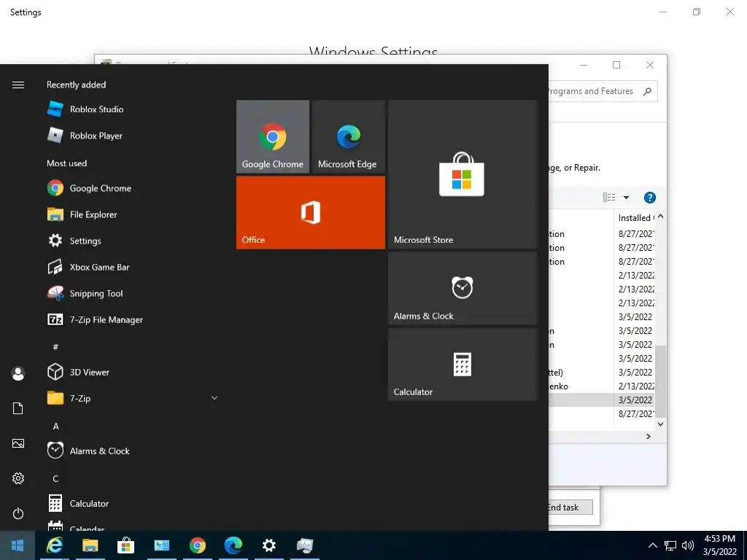Click the search magnifier in Programs and Features
This screenshot has height=560, width=747.
(x=648, y=91)
